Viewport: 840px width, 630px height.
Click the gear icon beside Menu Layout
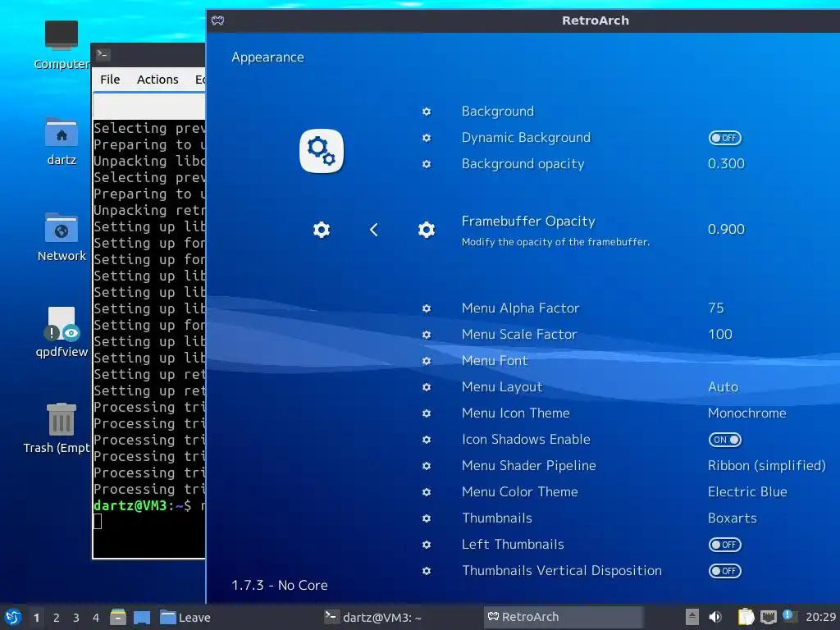427,387
